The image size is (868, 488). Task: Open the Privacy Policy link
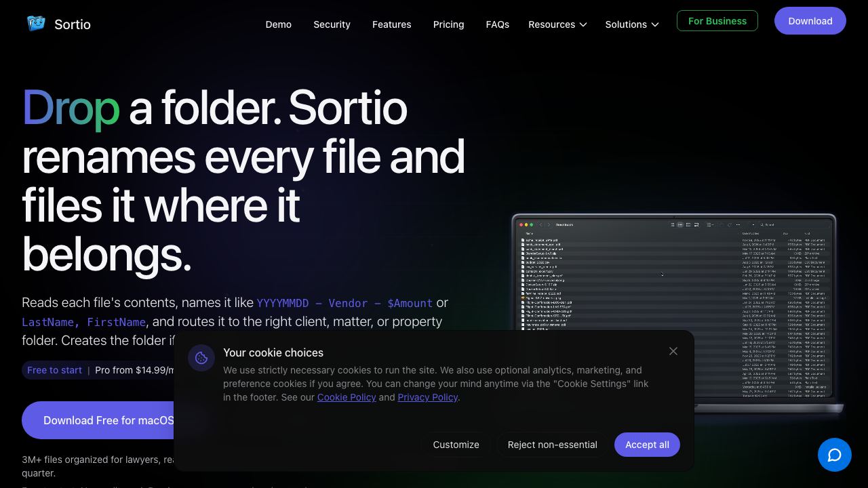[428, 397]
